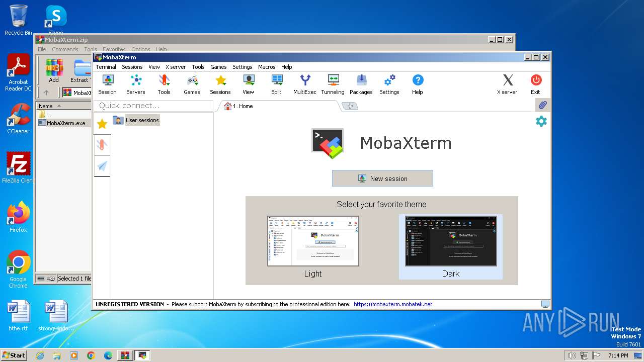
Task: Click the monitor icon in status bar
Action: [545, 304]
